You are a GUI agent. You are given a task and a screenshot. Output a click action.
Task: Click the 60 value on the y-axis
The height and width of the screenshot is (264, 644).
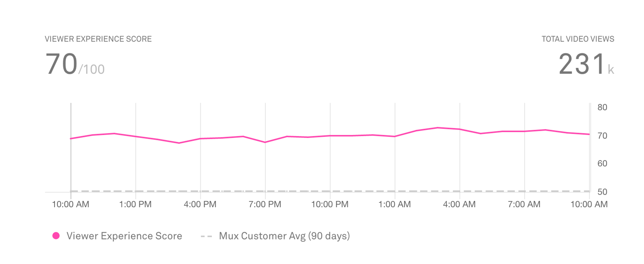602,163
